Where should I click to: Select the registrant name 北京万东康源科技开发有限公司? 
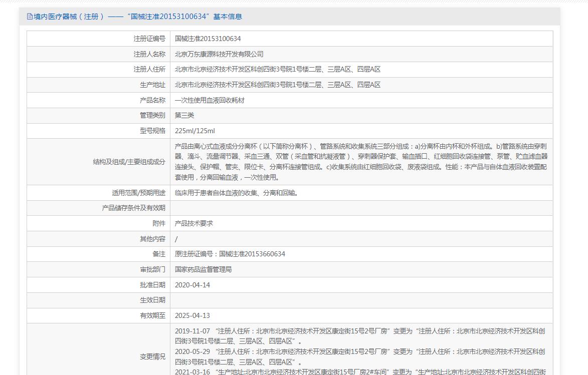coord(219,54)
